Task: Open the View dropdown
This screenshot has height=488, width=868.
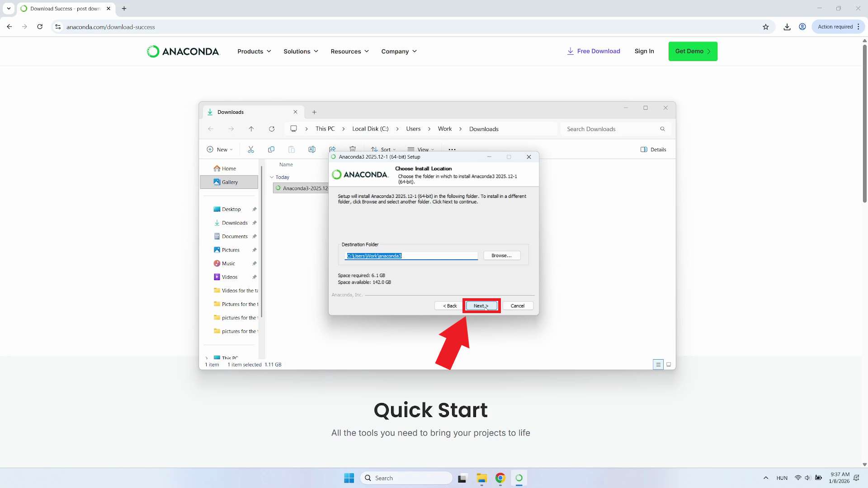Action: pyautogui.click(x=421, y=149)
